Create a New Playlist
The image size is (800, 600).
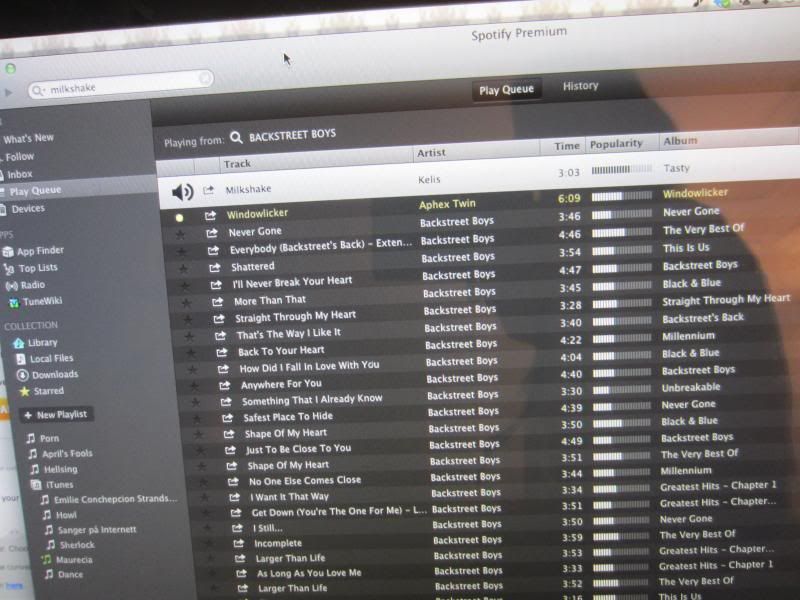click(56, 415)
